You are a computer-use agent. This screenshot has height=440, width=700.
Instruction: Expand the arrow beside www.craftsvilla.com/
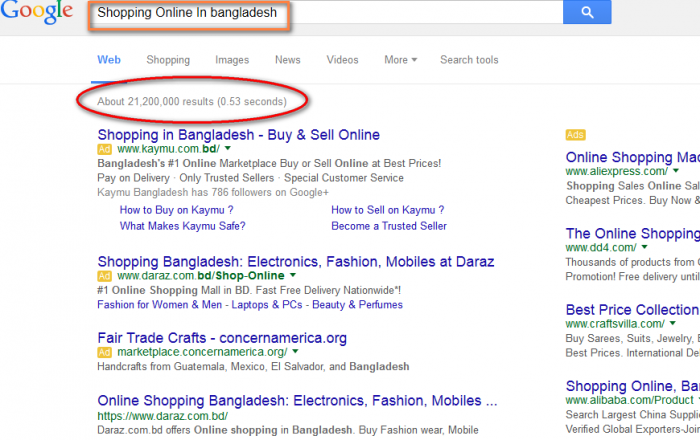tap(673, 324)
